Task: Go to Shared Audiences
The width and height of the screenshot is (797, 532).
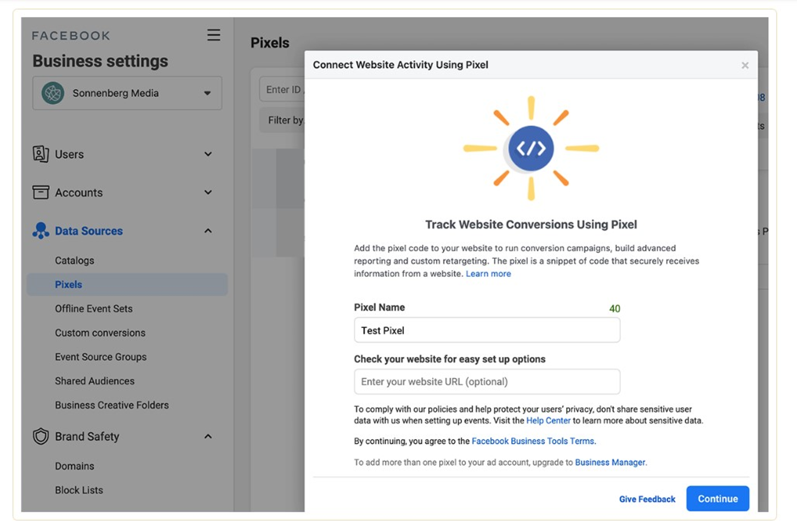Action: point(95,381)
